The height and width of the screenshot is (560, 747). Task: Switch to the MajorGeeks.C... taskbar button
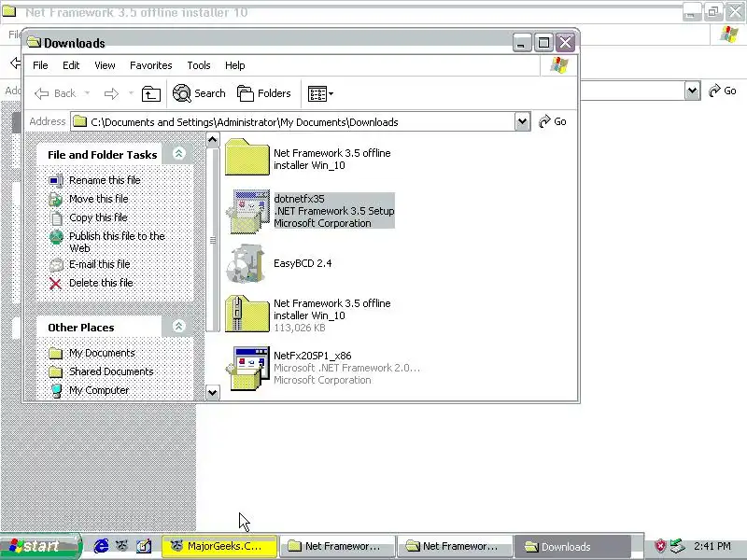point(219,546)
